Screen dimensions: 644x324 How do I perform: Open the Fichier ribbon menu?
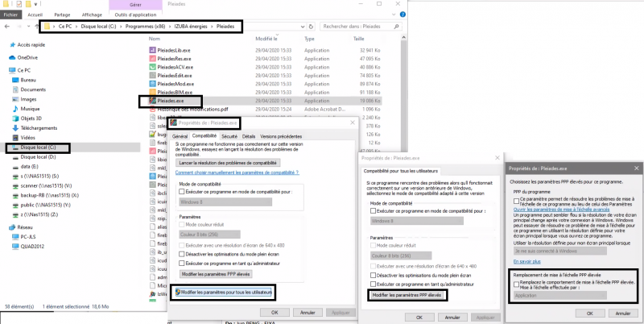pos(10,15)
